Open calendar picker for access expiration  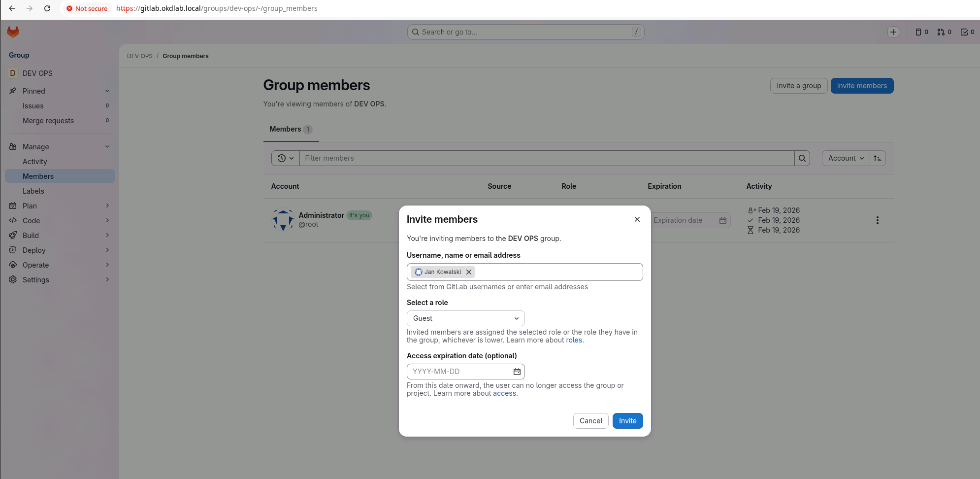coord(517,372)
